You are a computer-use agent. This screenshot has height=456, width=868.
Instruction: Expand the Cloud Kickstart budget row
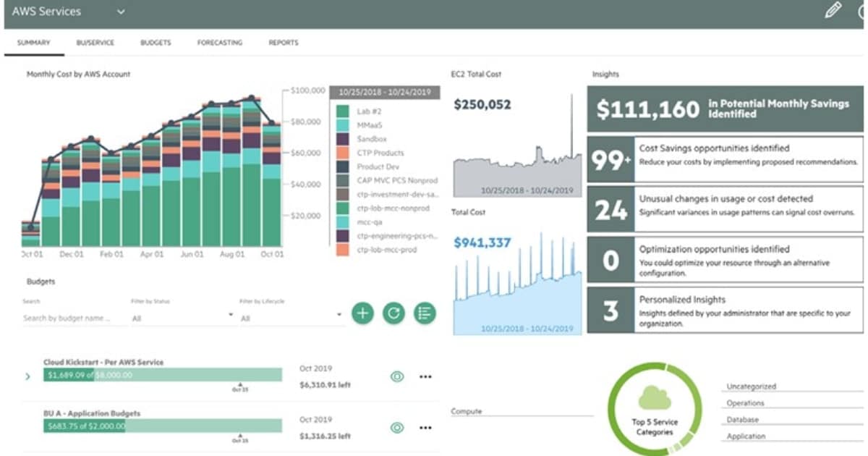click(27, 376)
